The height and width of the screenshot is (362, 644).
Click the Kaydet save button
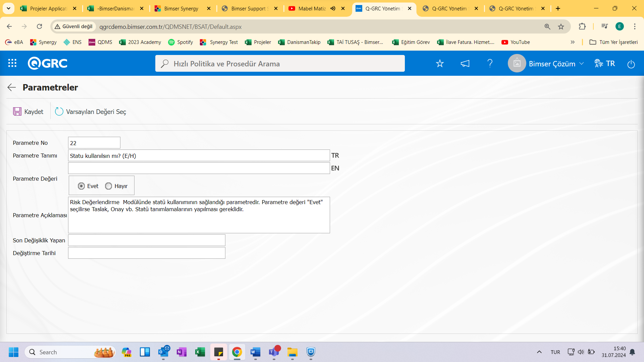pos(28,111)
